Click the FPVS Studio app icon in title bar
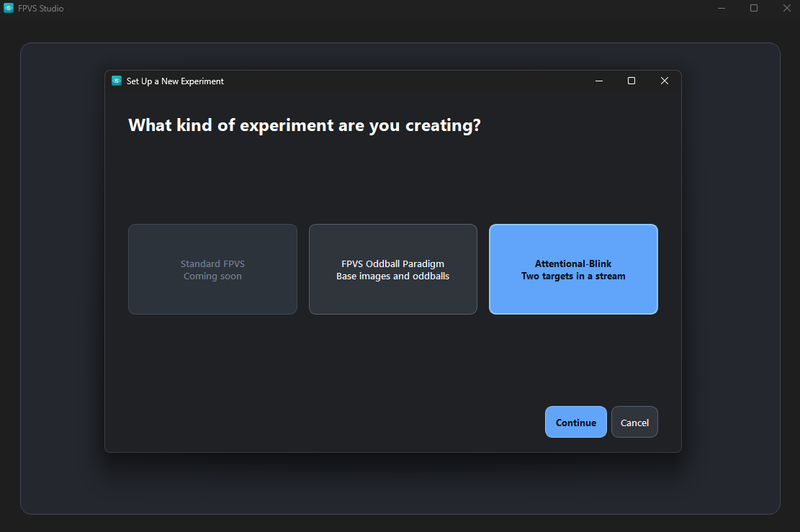Image resolution: width=800 pixels, height=532 pixels. [9, 8]
